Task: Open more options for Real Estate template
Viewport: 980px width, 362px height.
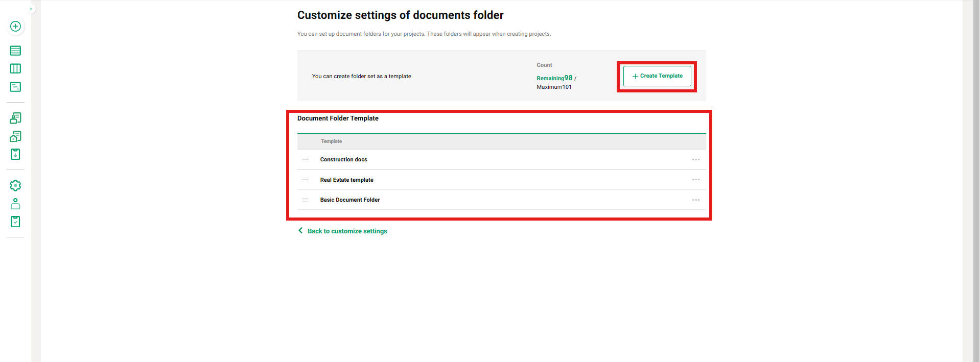Action: [695, 180]
